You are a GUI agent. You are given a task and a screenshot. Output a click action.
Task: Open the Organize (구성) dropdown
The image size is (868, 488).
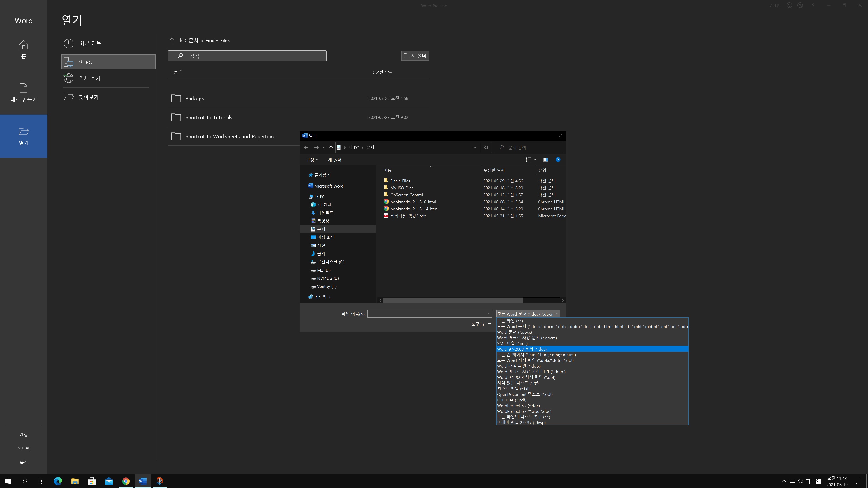pos(312,160)
